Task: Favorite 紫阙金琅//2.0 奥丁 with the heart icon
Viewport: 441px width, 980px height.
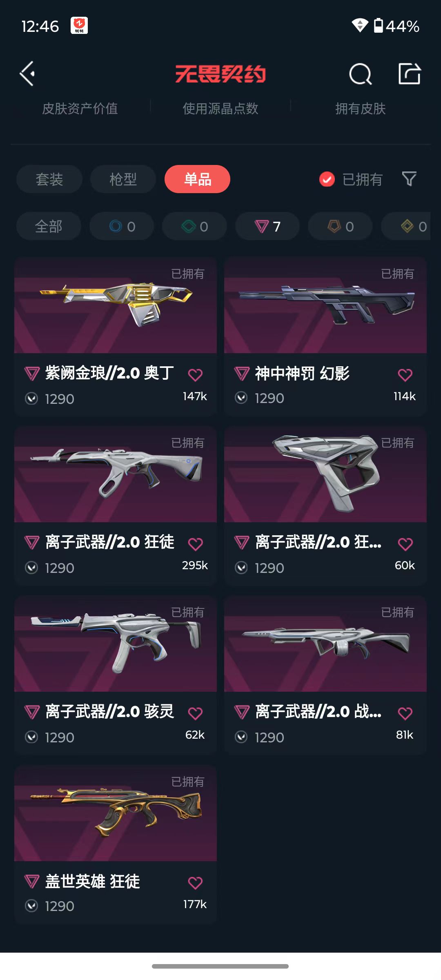Action: pos(195,374)
